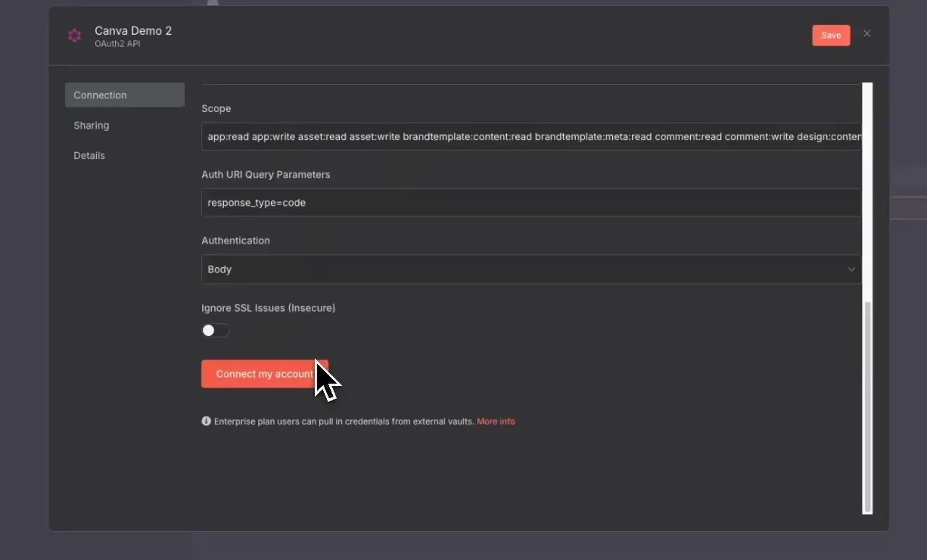Click the Scope field label

click(216, 109)
